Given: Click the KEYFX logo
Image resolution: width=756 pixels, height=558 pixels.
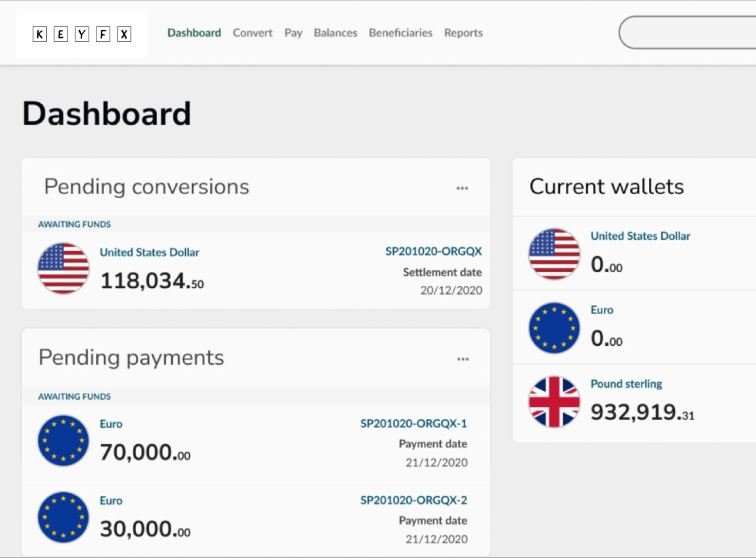Looking at the screenshot, I should 82,34.
